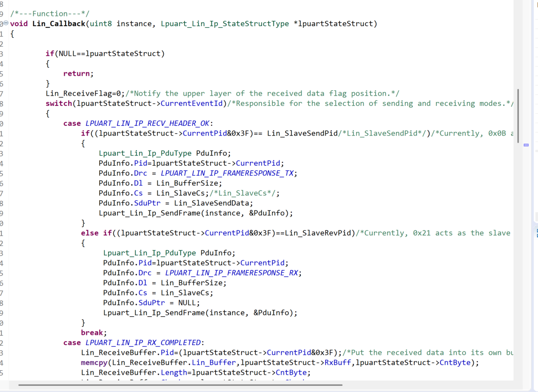Click the LPUART_LIN_IP_RX_COMPLETED case label
Viewport: 538px width, 392px height.
(143, 342)
